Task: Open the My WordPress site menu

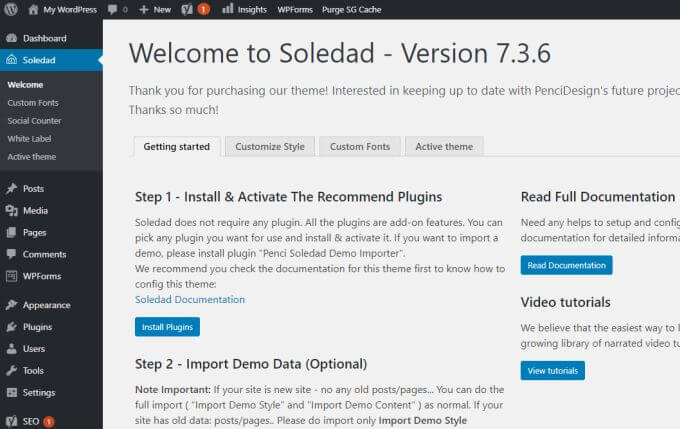Action: coord(62,9)
